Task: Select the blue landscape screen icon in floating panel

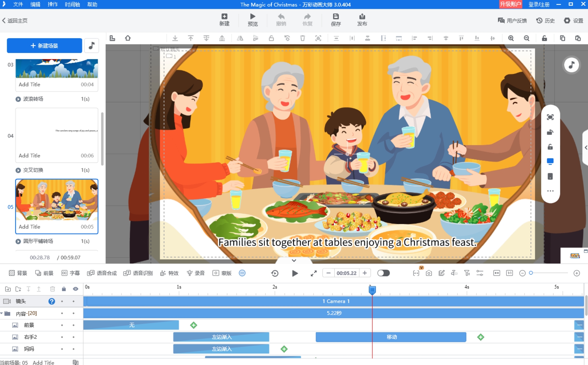Action: (550, 161)
